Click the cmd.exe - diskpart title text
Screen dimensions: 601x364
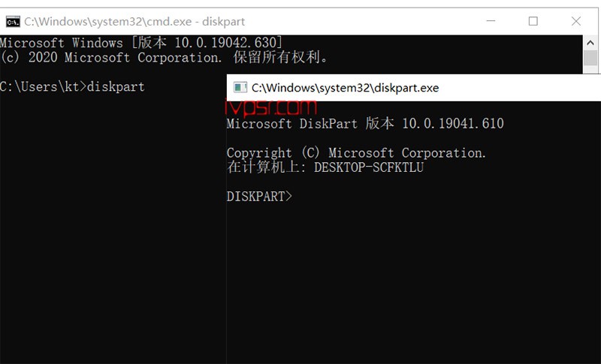pyautogui.click(x=134, y=22)
